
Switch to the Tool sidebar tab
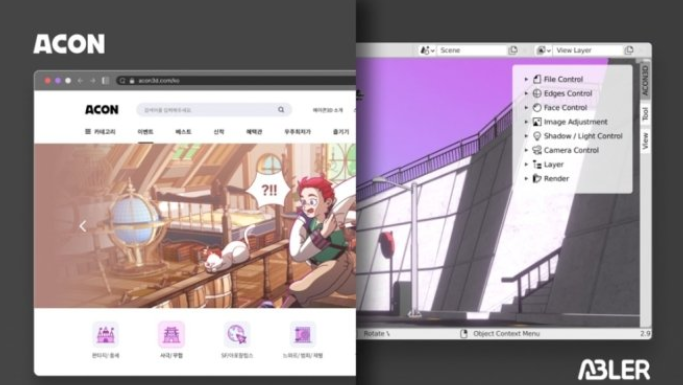pos(645,114)
